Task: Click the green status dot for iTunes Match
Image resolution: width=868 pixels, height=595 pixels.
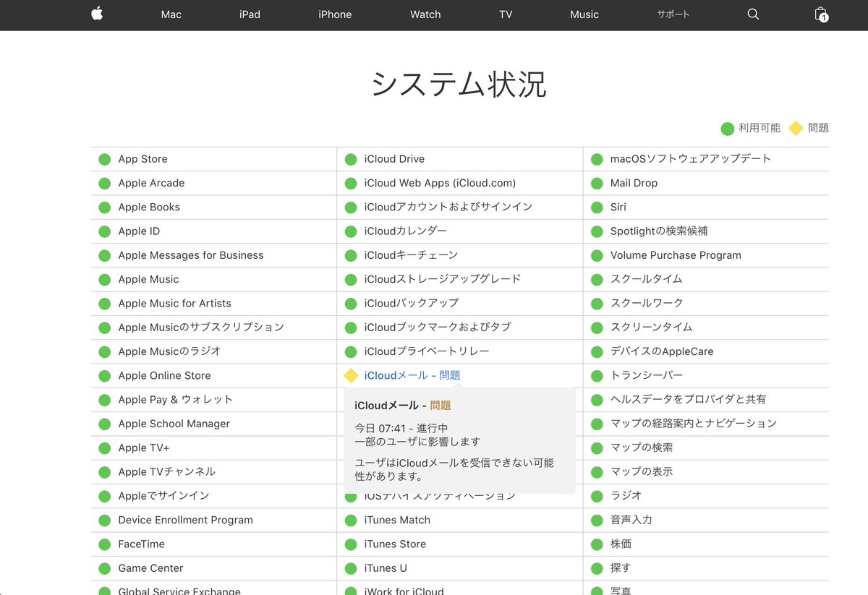Action: [x=351, y=520]
